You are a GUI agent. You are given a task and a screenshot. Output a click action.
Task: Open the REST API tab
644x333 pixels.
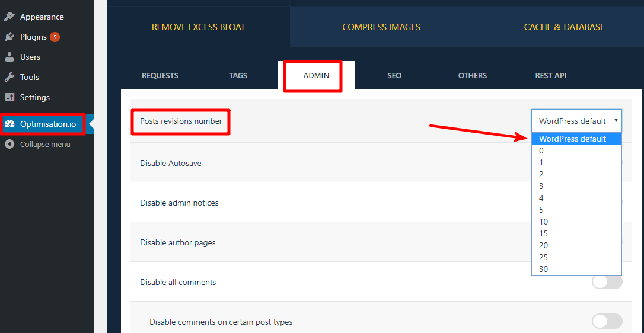[x=550, y=75]
